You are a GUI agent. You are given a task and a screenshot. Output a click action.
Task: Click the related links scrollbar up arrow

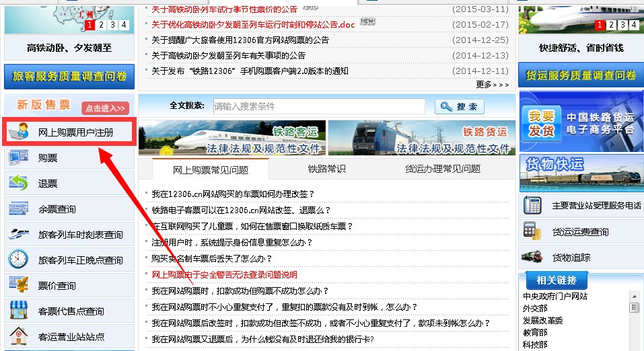click(635, 296)
